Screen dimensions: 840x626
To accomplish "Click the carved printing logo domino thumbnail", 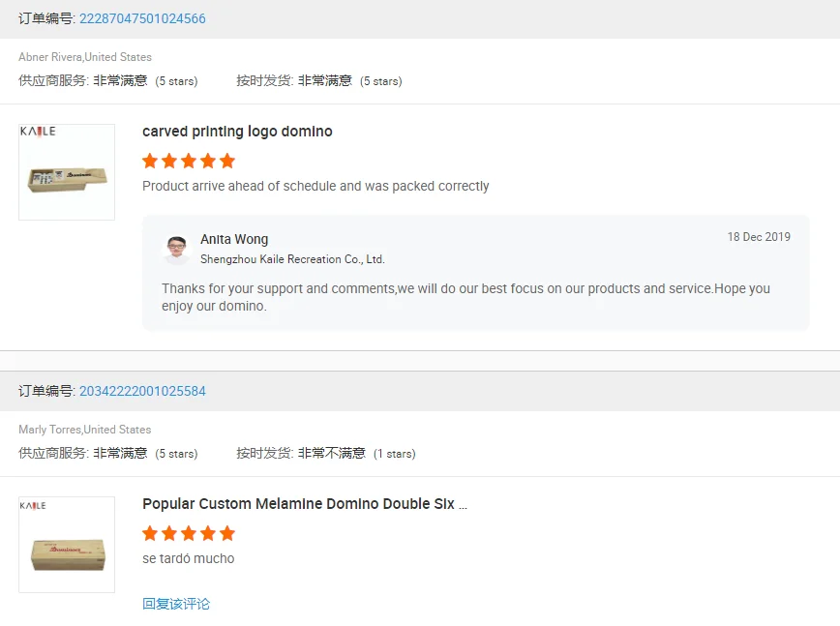I will [x=67, y=172].
